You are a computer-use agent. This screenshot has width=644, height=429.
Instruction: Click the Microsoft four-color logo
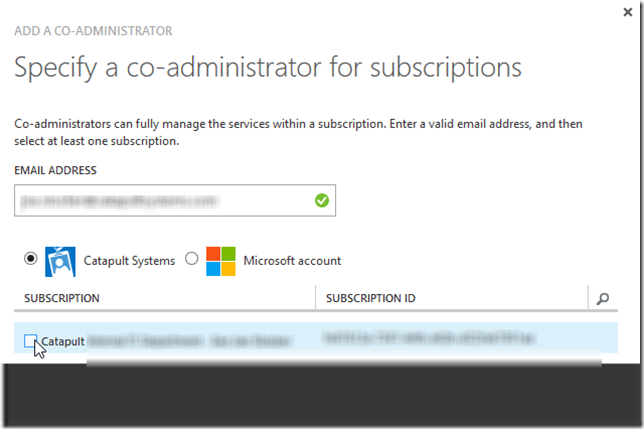(221, 261)
